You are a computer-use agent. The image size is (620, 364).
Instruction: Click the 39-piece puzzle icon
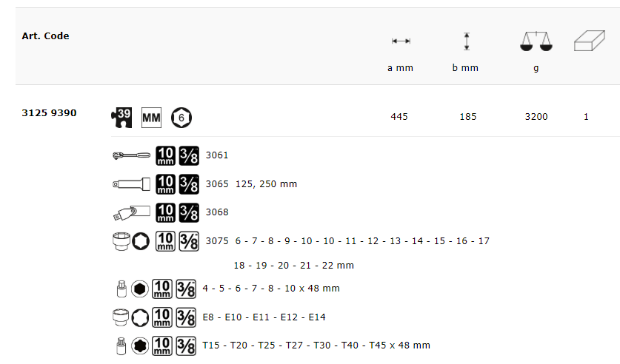click(x=120, y=117)
